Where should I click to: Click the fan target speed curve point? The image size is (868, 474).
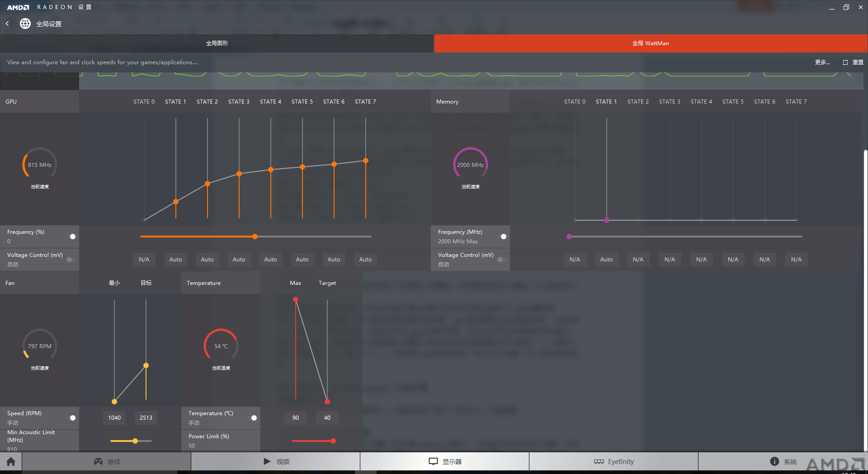[146, 365]
